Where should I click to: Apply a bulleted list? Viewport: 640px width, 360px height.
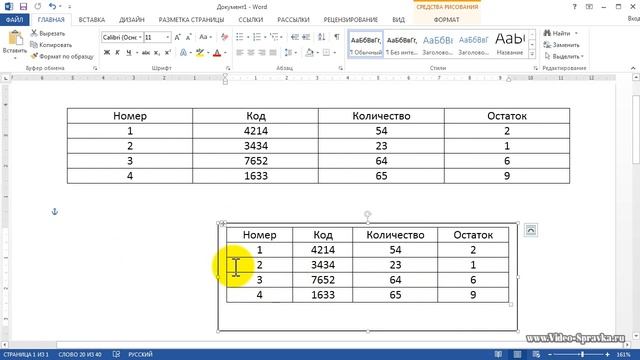[x=240, y=37]
